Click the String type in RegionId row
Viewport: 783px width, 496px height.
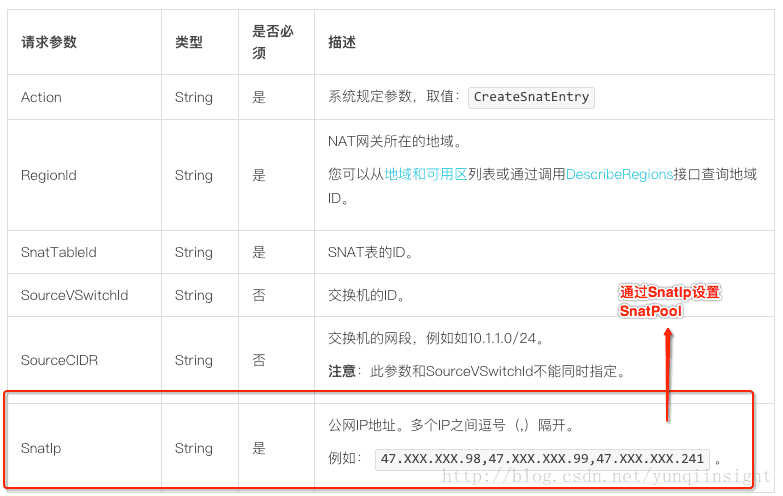194,175
